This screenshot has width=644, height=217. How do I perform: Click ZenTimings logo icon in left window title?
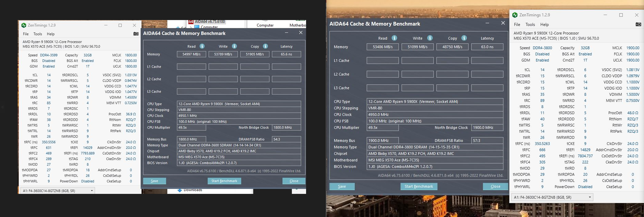click(x=24, y=25)
